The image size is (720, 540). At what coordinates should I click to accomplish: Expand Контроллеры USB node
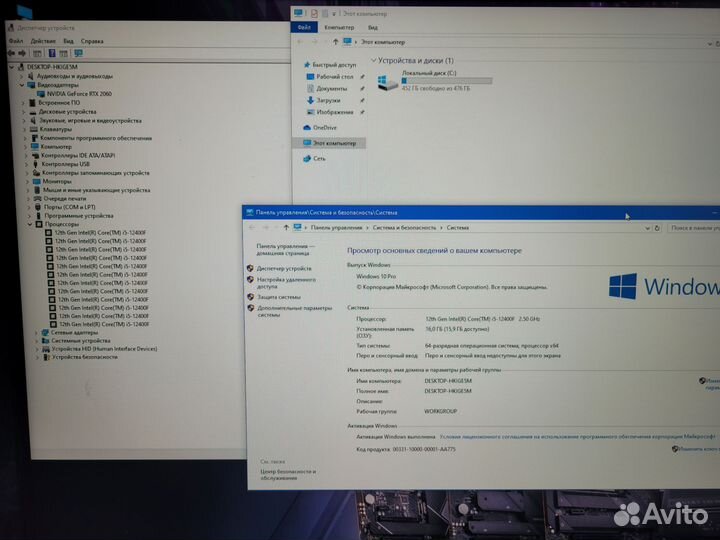tap(26, 164)
